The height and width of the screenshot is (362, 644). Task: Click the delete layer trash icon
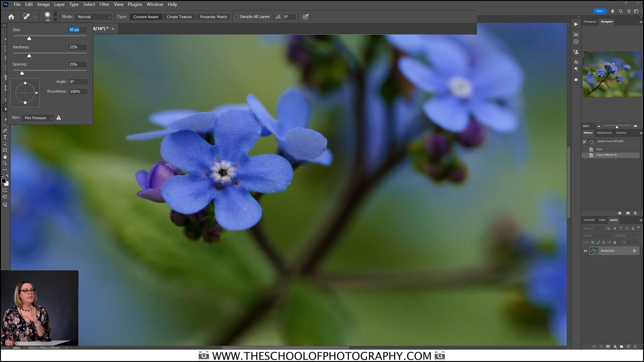point(635,213)
